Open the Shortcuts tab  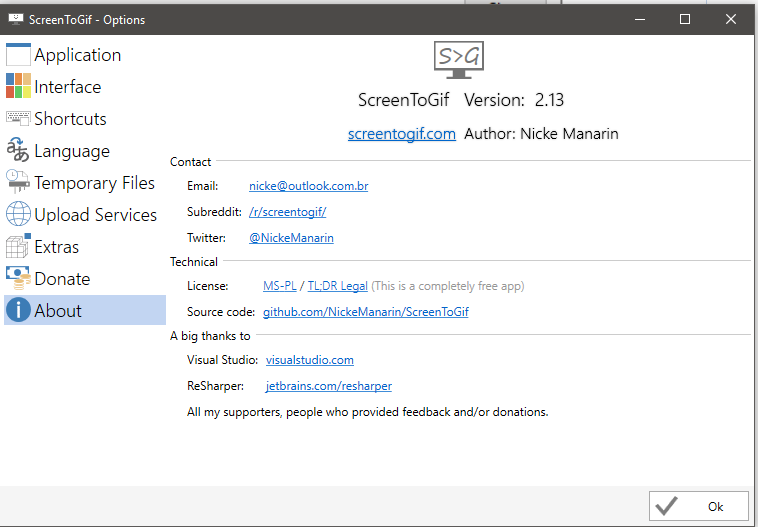coord(85,118)
